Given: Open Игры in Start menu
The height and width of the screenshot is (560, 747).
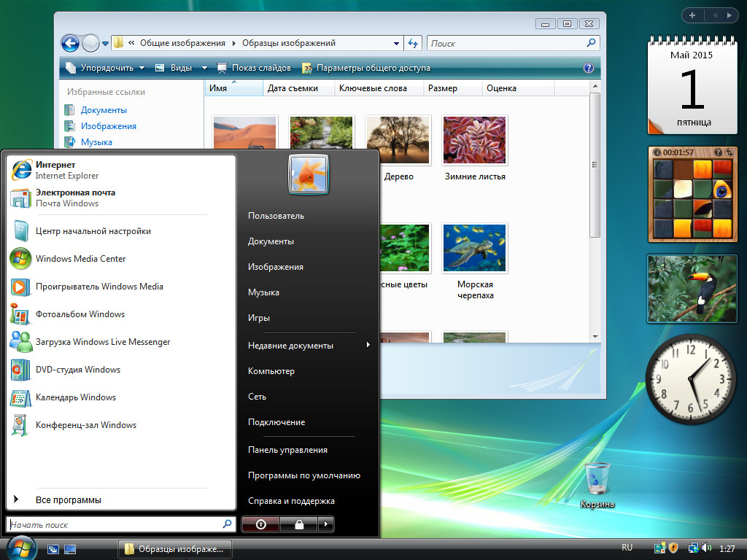Looking at the screenshot, I should [x=259, y=318].
